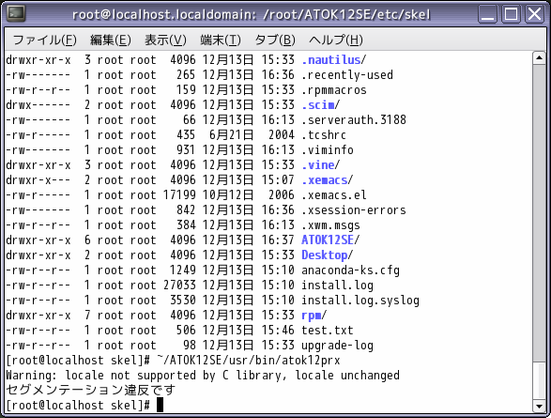Click the file size 27033 value

click(179, 286)
